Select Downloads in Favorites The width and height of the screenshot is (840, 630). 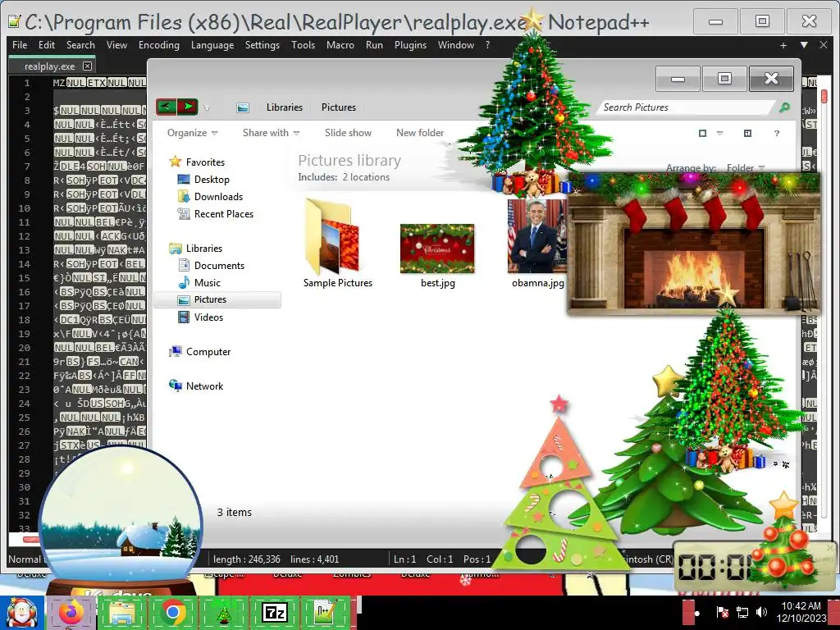click(x=218, y=197)
